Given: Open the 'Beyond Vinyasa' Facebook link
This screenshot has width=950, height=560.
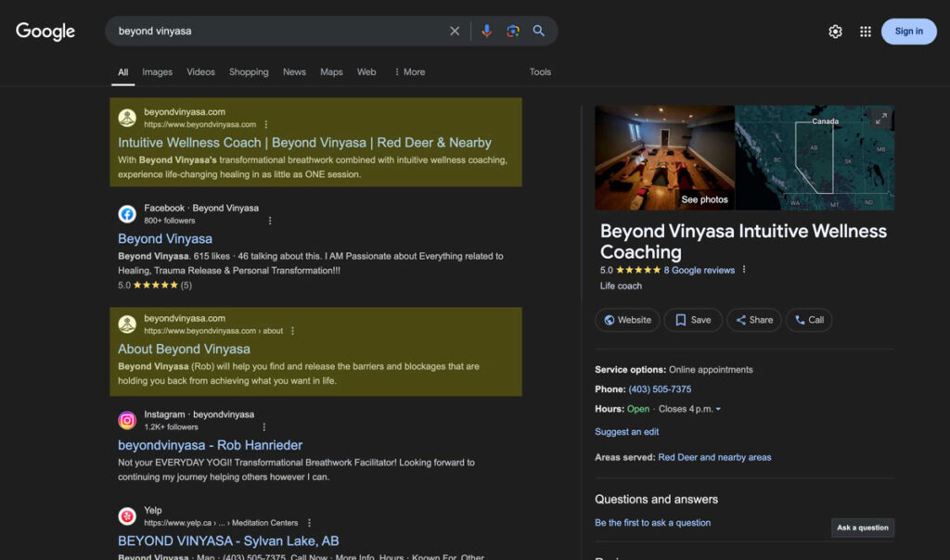Looking at the screenshot, I should pos(165,239).
